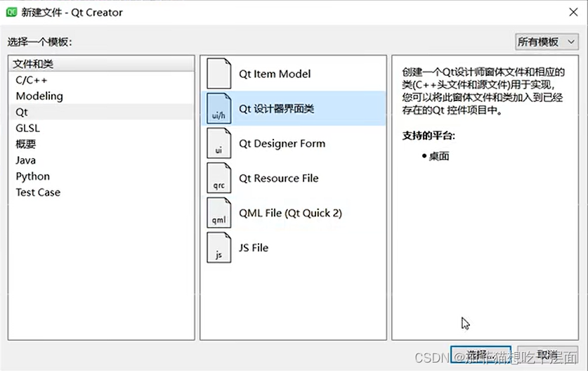Select the Java category

click(101, 160)
